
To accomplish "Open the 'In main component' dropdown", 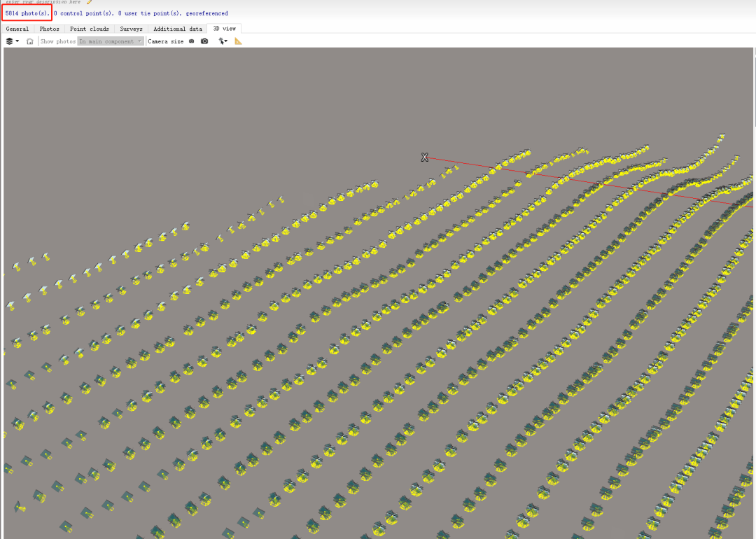I will click(x=111, y=41).
